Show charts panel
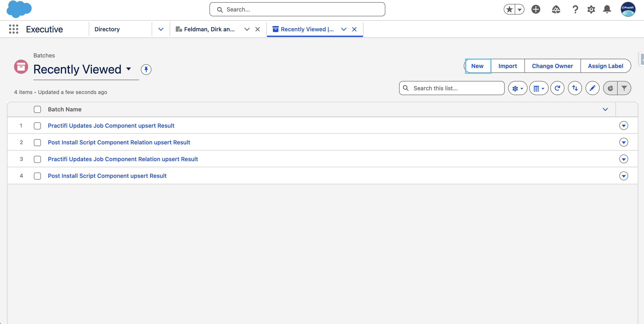 610,88
